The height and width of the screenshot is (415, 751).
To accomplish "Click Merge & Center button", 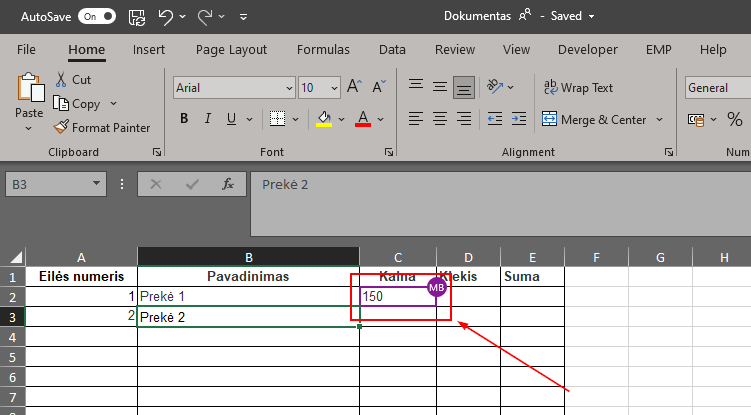I will 594,119.
